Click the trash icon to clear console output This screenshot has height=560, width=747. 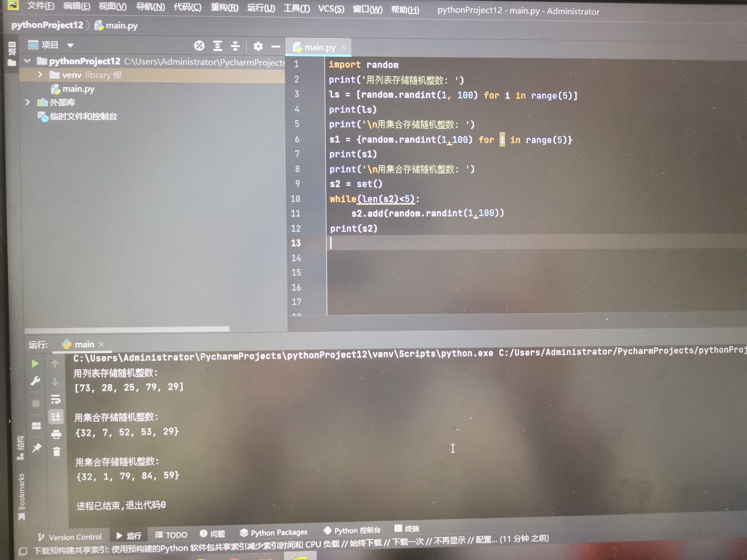(57, 451)
